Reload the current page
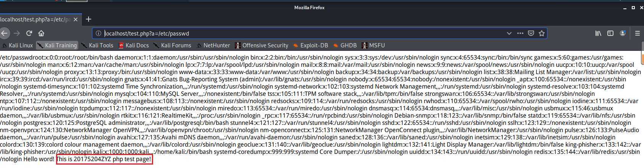The height and width of the screenshot is (168, 644). (x=29, y=33)
